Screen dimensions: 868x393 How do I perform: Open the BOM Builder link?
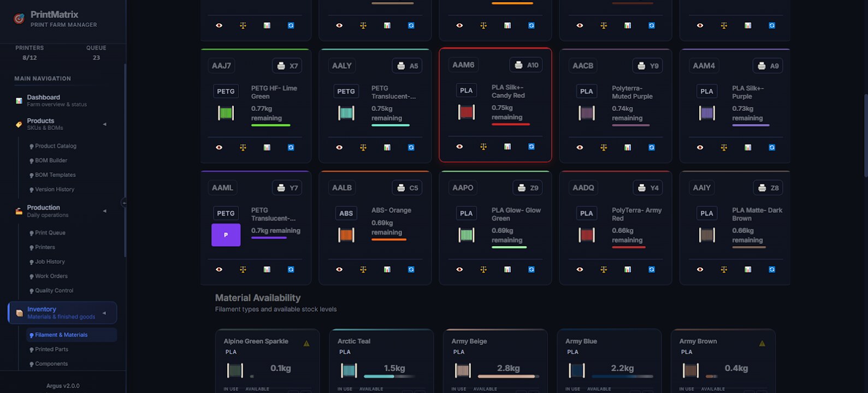click(51, 160)
